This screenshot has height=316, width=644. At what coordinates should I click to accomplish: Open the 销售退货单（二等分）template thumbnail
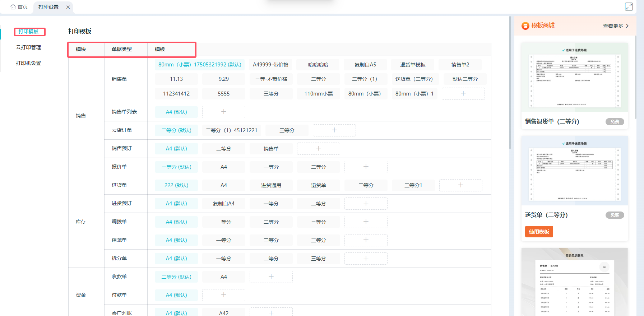(x=574, y=77)
